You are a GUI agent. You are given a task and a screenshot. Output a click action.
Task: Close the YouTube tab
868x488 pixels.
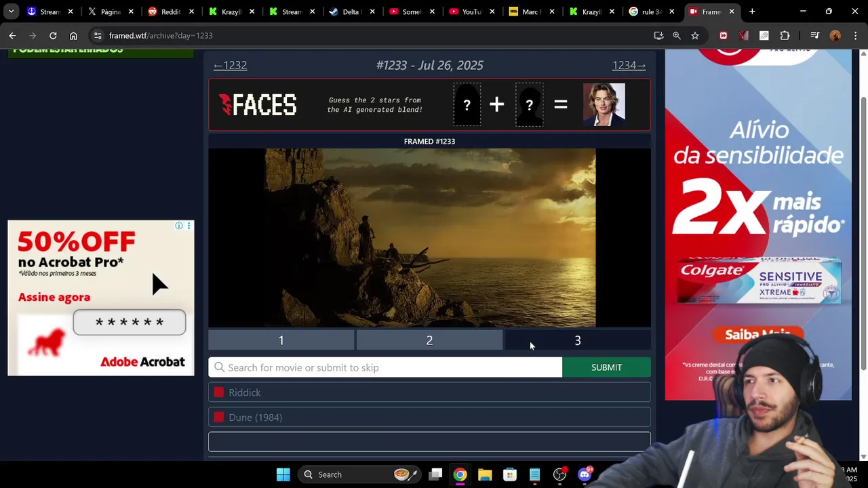[x=492, y=12]
